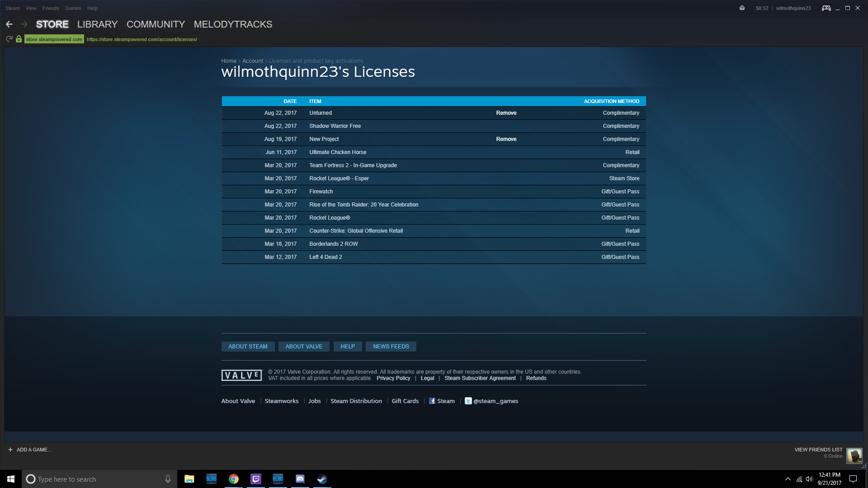Open the Steam menu
868x488 pixels.
[13, 8]
